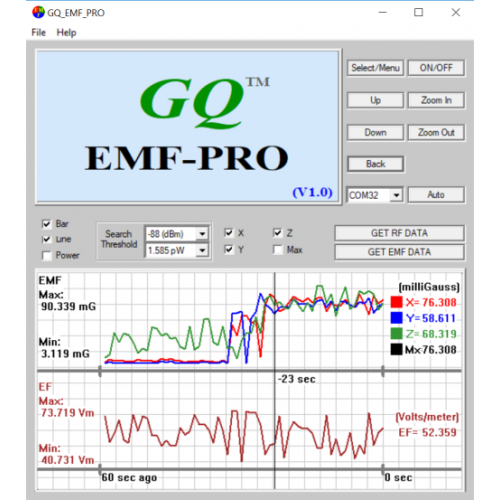This screenshot has width=500, height=500.
Task: Toggle the Line checkbox
Action: click(47, 239)
